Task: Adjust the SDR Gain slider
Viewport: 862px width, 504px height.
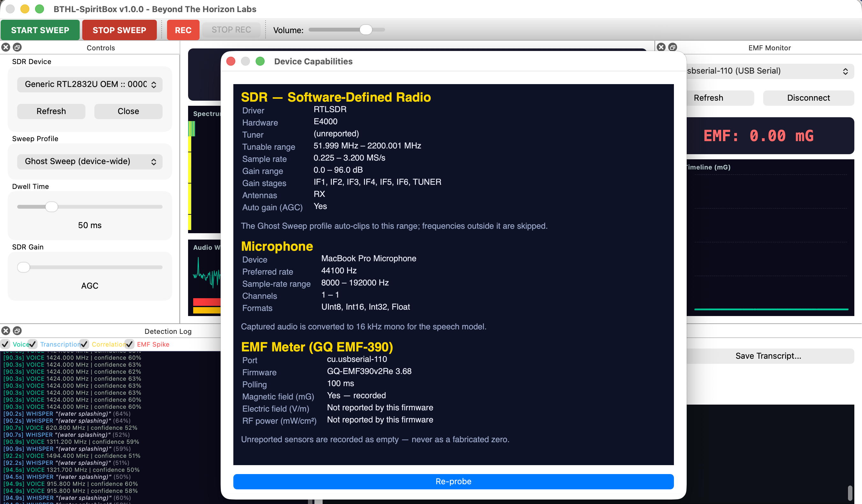Action: click(x=90, y=267)
